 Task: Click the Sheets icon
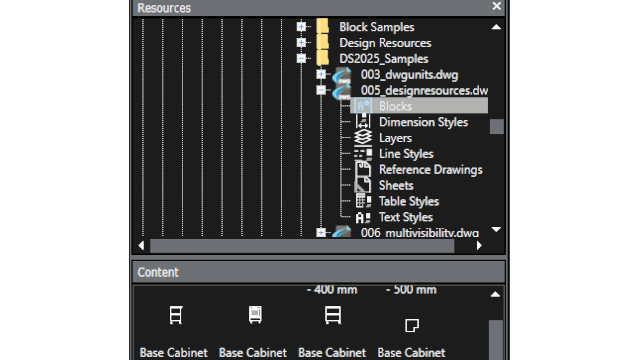[x=363, y=185]
